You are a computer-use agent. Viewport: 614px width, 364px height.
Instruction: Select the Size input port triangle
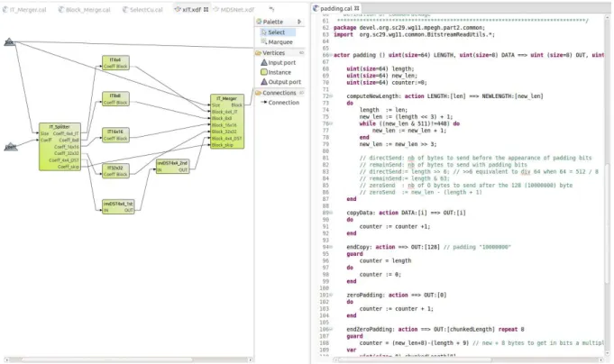pos(9,41)
